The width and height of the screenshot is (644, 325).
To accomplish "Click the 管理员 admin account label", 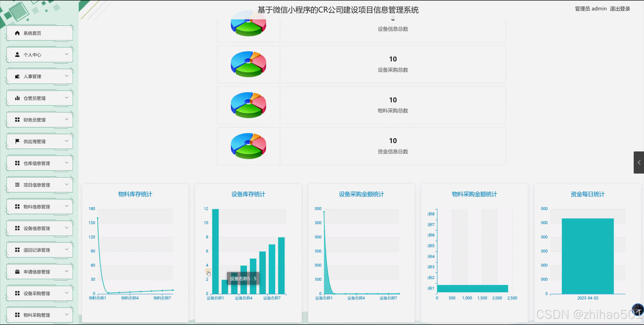I will click(590, 8).
